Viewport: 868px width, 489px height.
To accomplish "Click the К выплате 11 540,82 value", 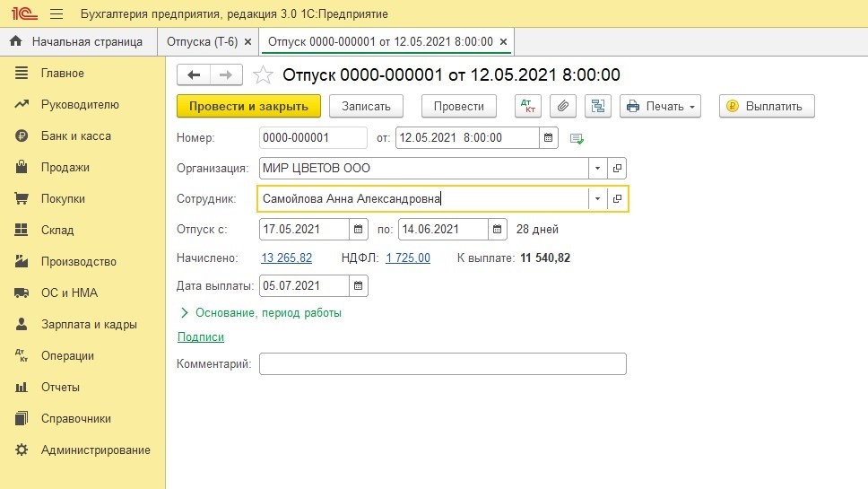I will click(545, 258).
